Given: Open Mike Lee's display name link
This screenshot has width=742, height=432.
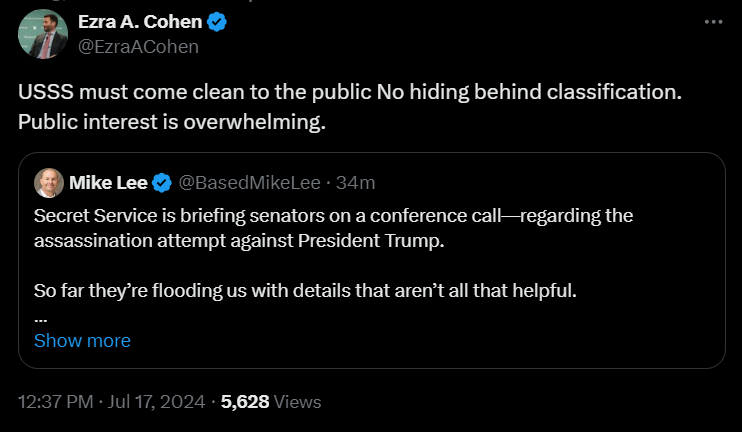Looking at the screenshot, I should pyautogui.click(x=107, y=182).
